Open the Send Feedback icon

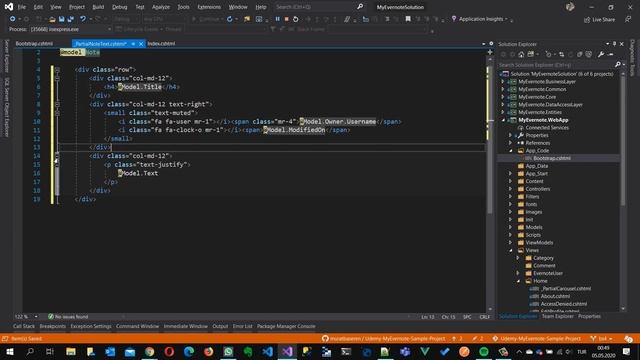628,20
